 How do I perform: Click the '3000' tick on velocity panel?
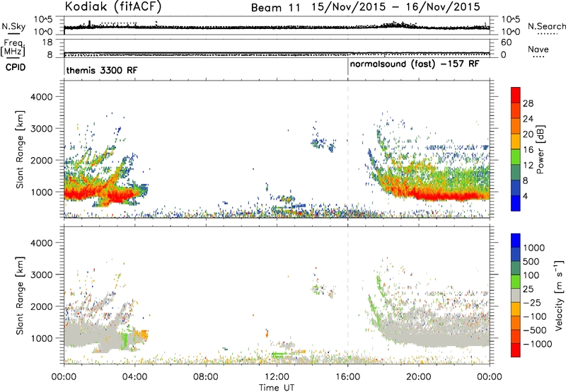(41, 275)
